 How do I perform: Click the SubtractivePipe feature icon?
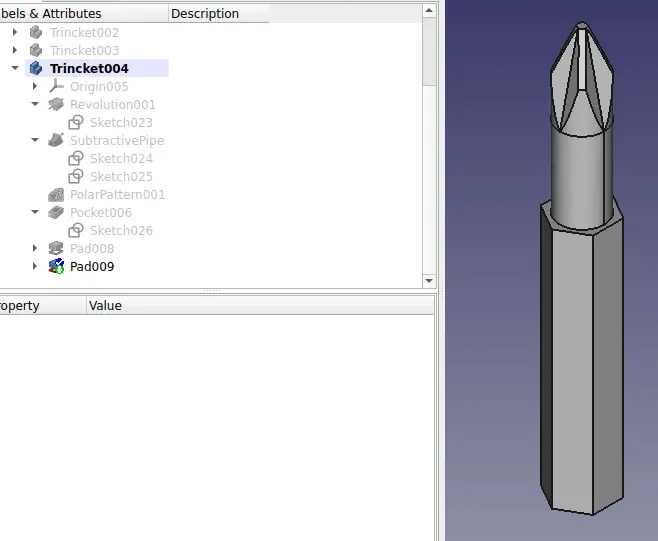[56, 141]
